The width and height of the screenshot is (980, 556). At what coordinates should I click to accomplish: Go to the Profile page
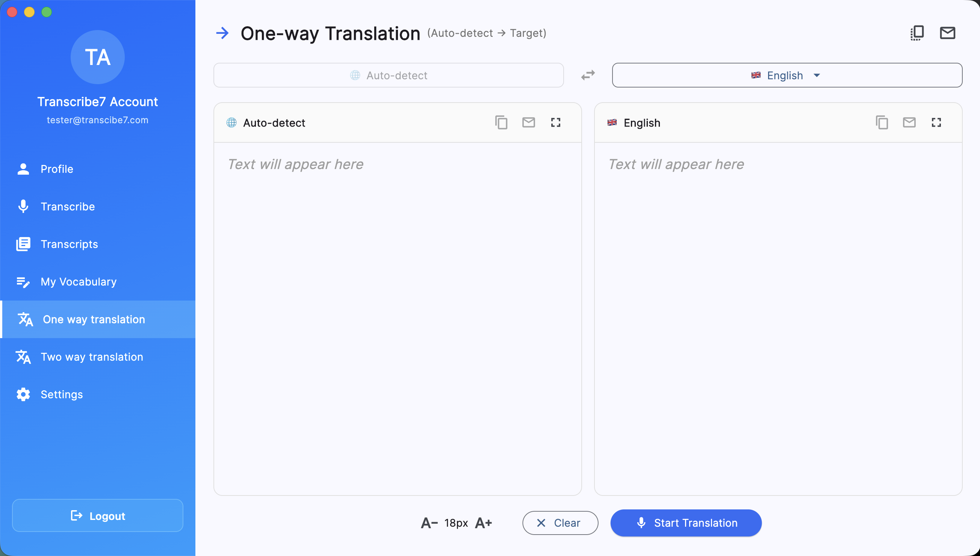click(x=57, y=169)
